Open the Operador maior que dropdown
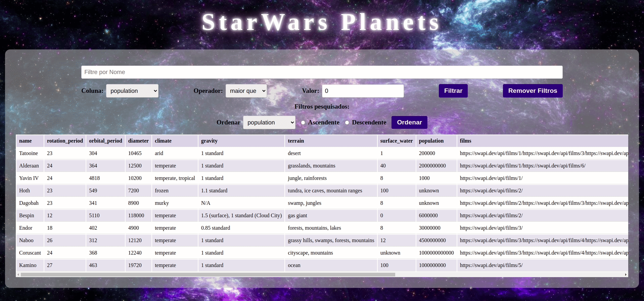 pos(246,91)
